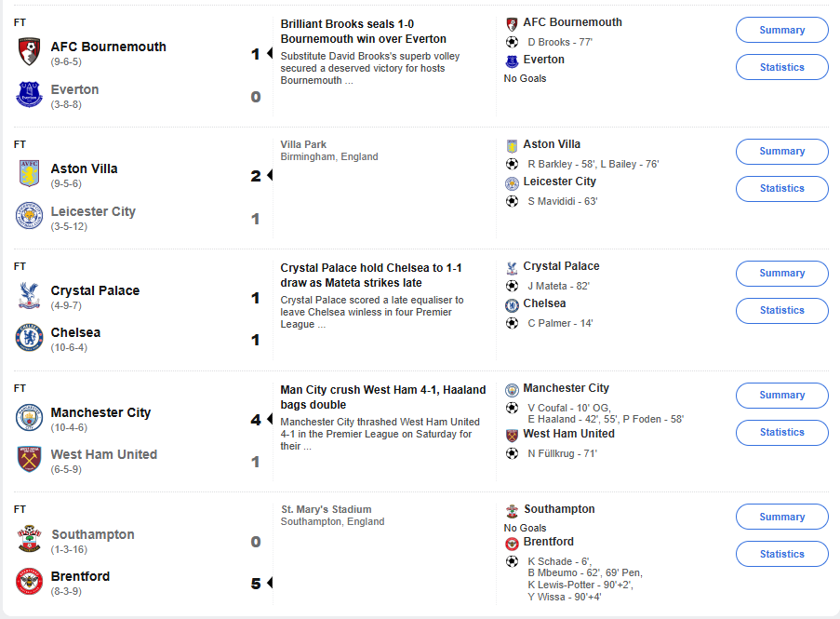Click the large AFC Bournemouth club crest
The height and width of the screenshot is (619, 840).
[x=29, y=52]
